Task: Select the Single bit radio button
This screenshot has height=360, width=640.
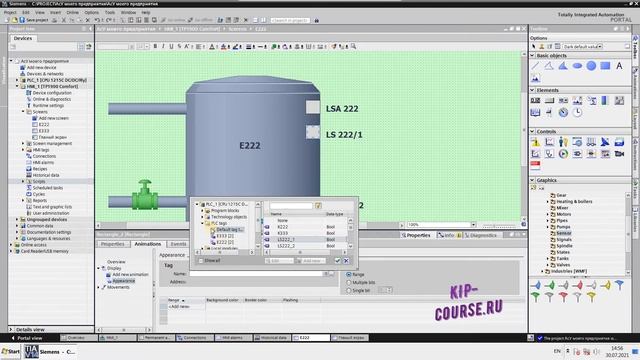Action: (x=349, y=290)
